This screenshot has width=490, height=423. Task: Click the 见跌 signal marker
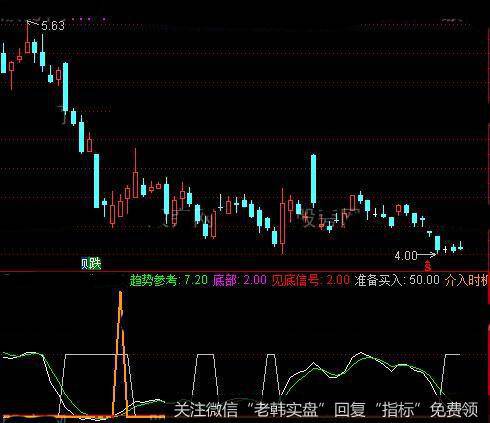click(x=91, y=264)
